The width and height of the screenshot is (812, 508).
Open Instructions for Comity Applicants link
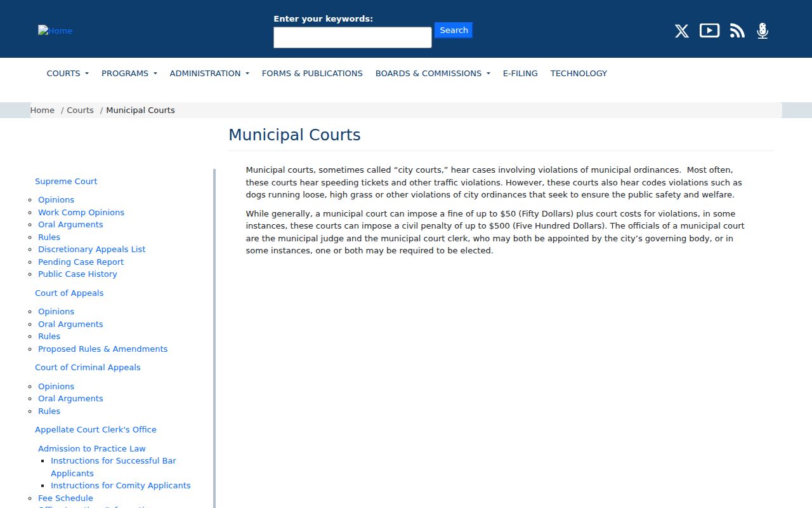pyautogui.click(x=121, y=485)
